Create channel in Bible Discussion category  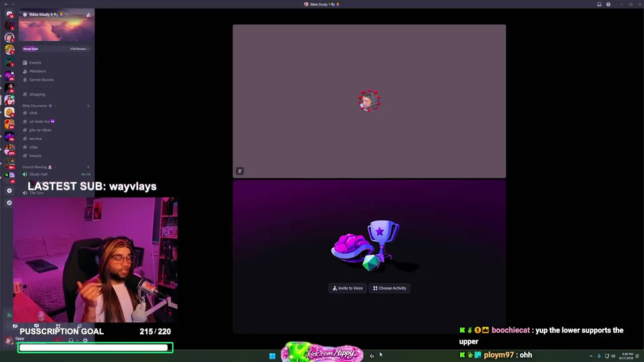pos(88,106)
